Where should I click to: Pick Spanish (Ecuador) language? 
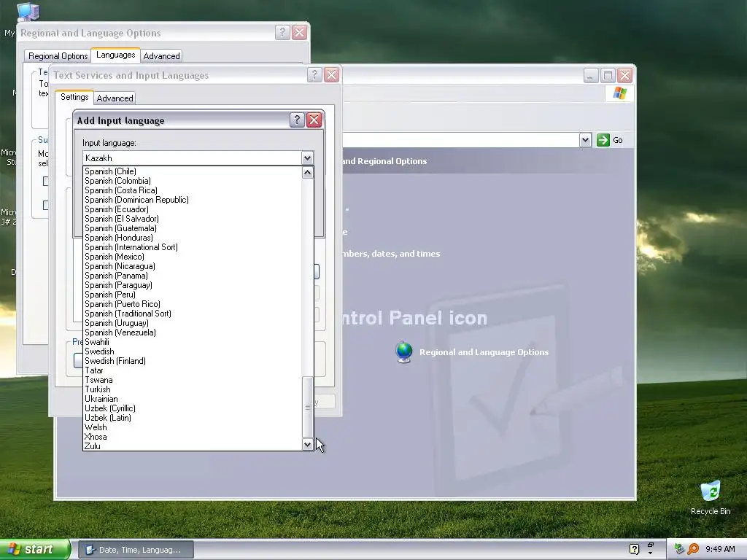[x=117, y=209]
